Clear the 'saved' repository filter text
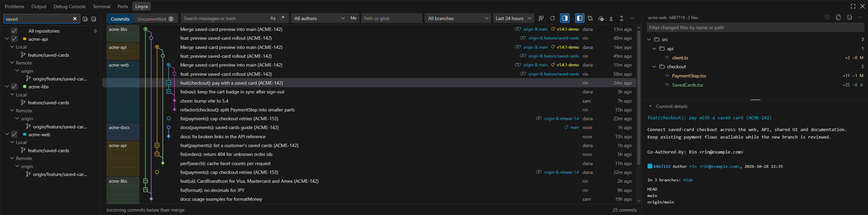Image resolution: width=868 pixels, height=215 pixels. [x=75, y=19]
